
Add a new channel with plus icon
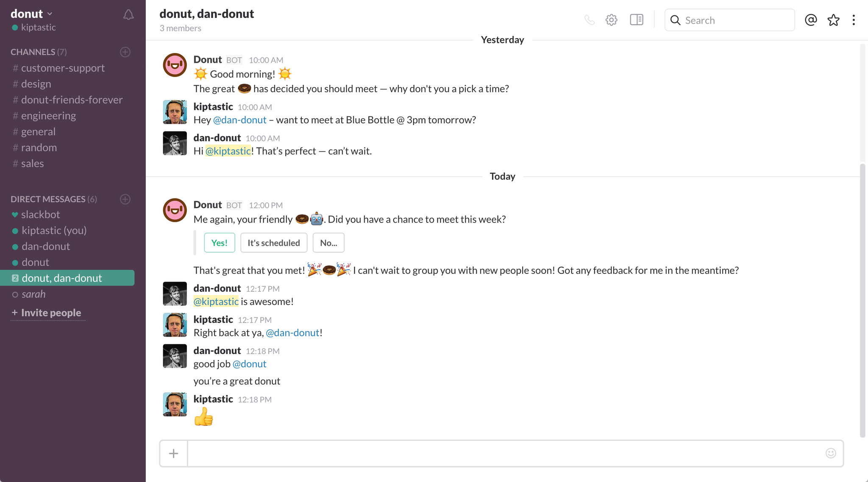click(x=125, y=52)
